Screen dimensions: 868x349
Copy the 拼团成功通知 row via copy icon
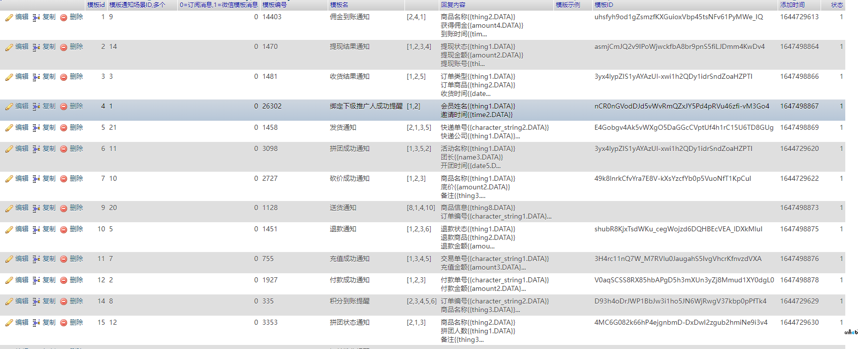click(36, 149)
